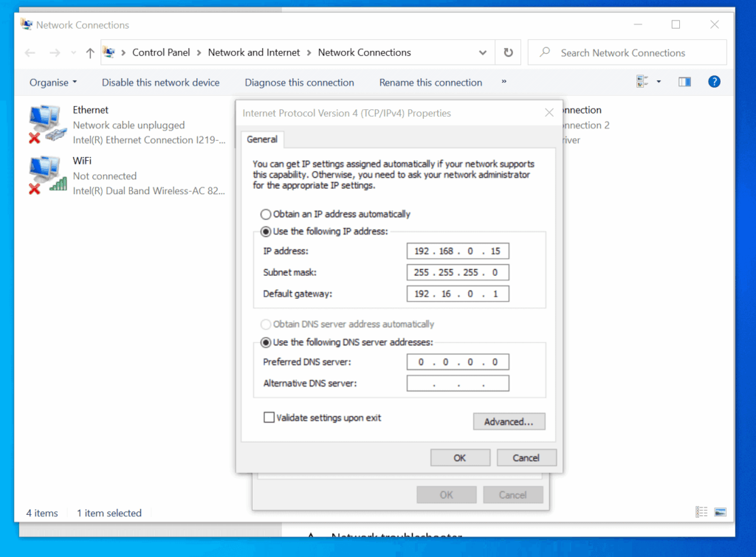Click the search magnifier icon

click(545, 52)
